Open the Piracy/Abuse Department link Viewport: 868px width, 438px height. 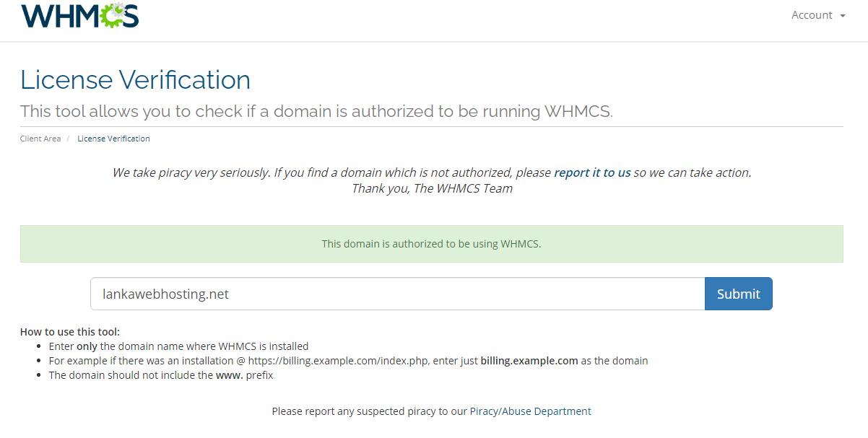pos(530,411)
